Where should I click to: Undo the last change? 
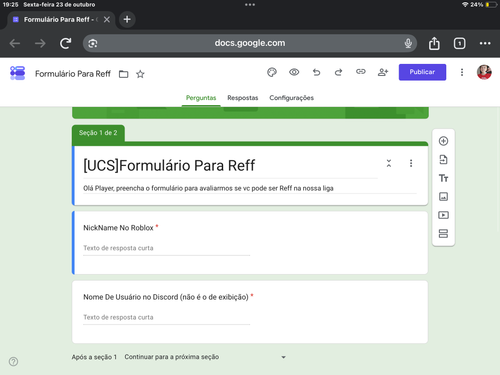[x=316, y=72]
